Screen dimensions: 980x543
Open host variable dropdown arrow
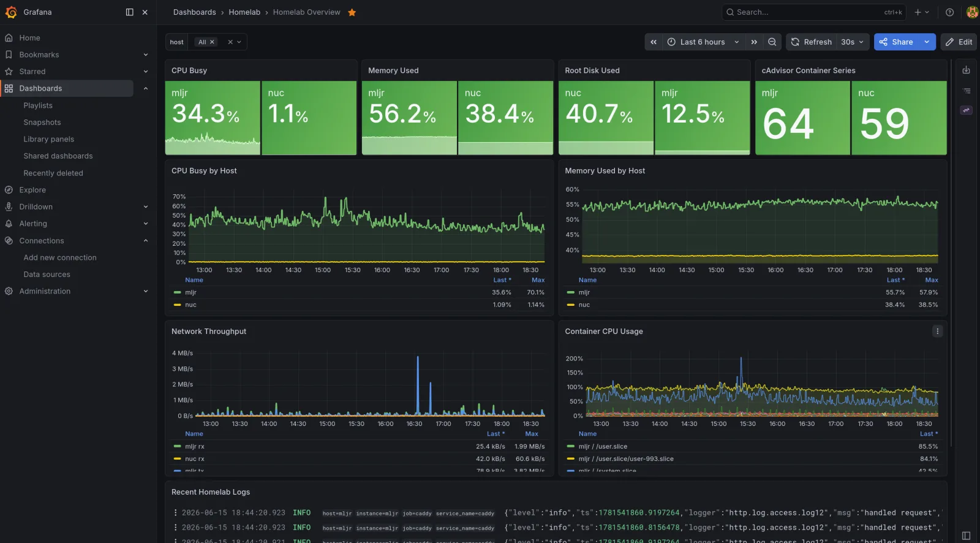[x=239, y=42]
